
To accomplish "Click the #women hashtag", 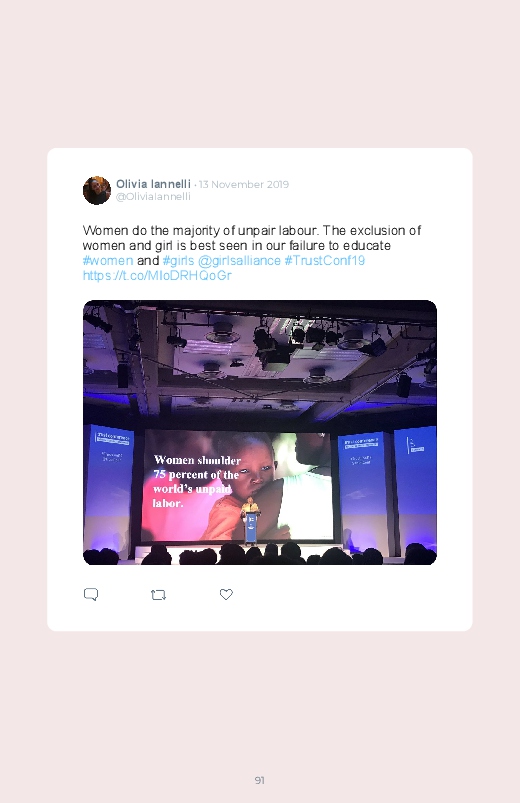I will pos(108,260).
